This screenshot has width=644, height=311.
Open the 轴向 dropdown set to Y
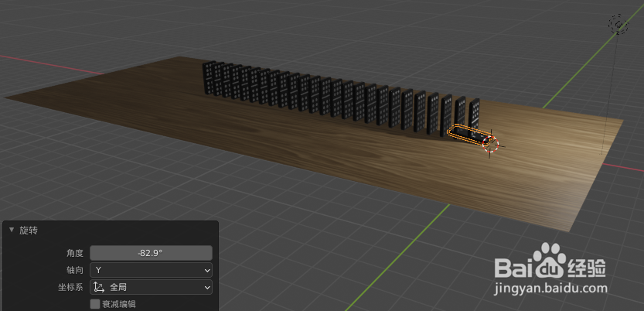tap(151, 270)
